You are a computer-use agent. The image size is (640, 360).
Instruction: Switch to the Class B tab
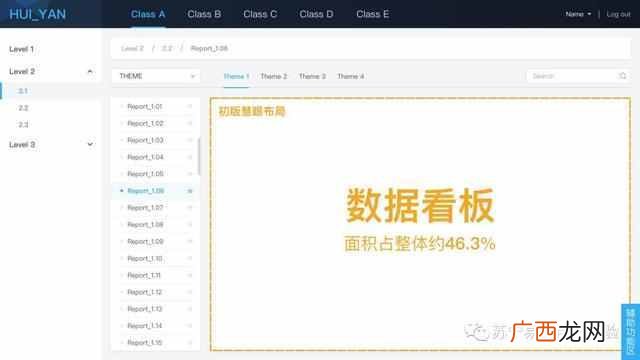point(204,14)
